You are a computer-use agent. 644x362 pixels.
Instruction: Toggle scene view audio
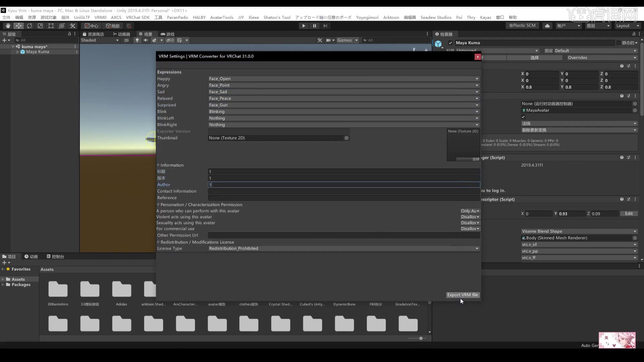tap(146, 40)
